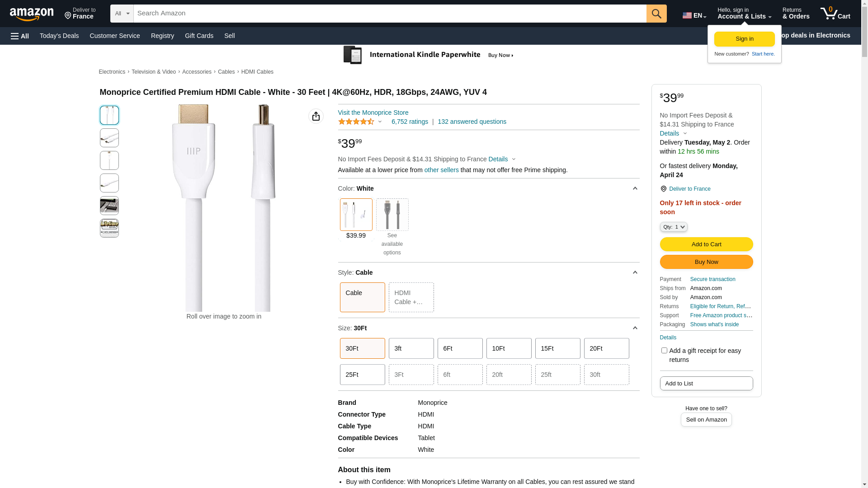The width and height of the screenshot is (868, 488).
Task: Click the Amazon logo
Action: [x=32, y=14]
